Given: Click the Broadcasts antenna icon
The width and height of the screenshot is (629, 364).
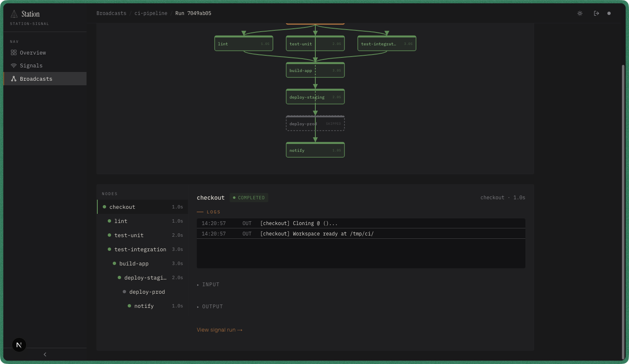Looking at the screenshot, I should click(x=14, y=79).
